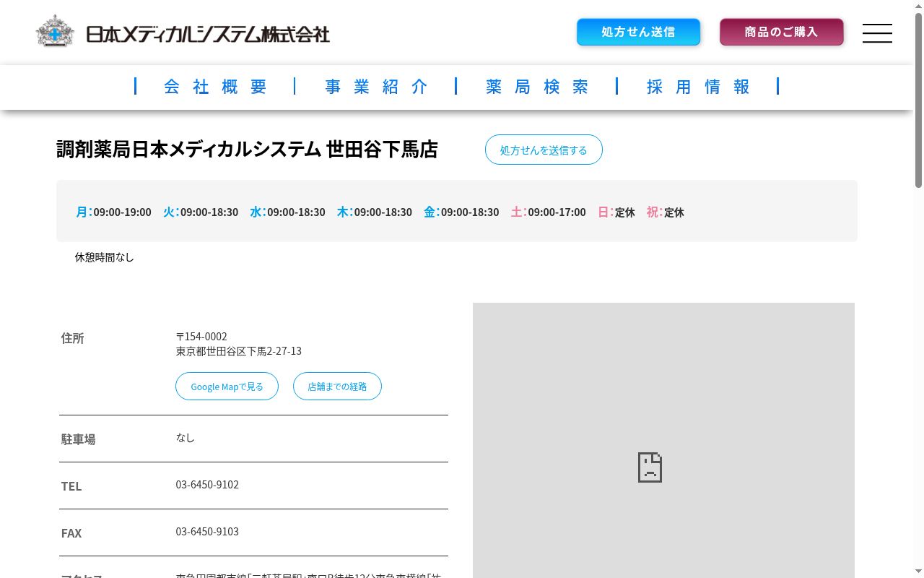
Task: Click the 商品のご購入 button
Action: (x=781, y=32)
